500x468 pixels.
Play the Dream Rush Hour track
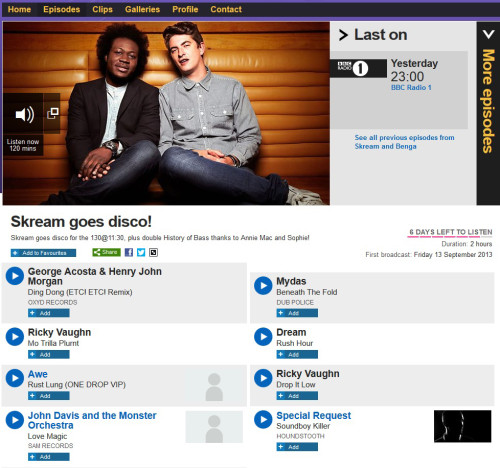263,337
